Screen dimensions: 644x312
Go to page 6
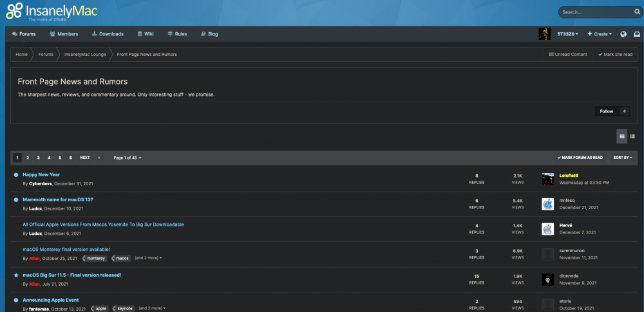coord(71,158)
